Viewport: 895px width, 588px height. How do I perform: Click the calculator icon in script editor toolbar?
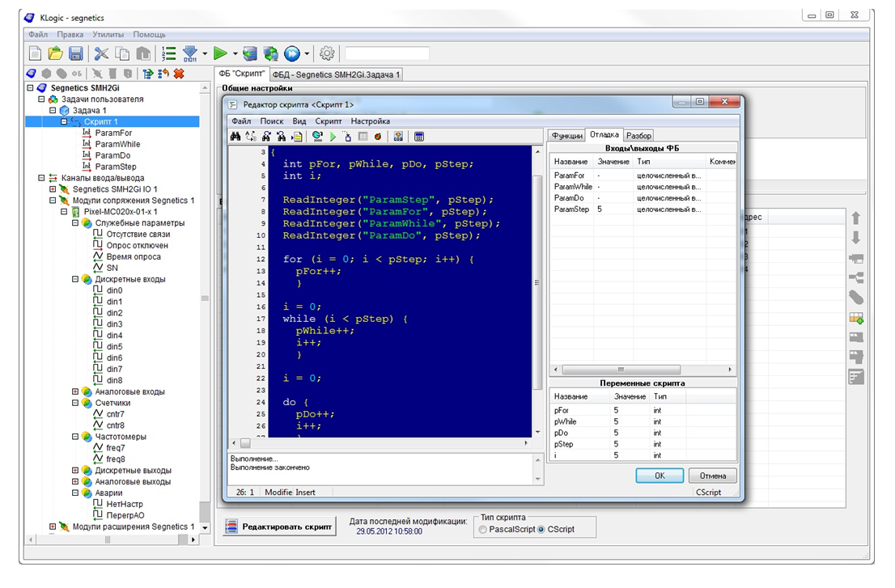pyautogui.click(x=419, y=137)
